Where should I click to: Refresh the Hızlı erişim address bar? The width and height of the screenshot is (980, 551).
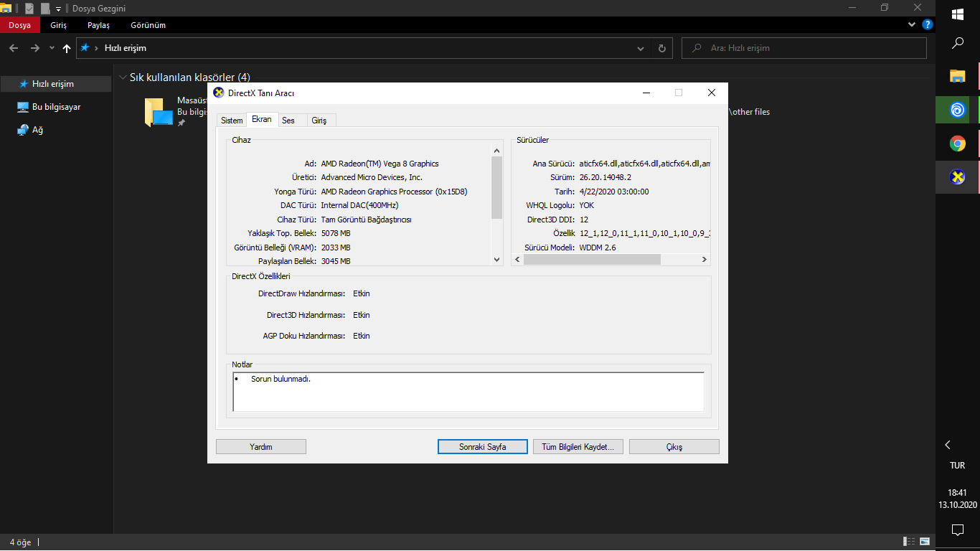pos(661,48)
